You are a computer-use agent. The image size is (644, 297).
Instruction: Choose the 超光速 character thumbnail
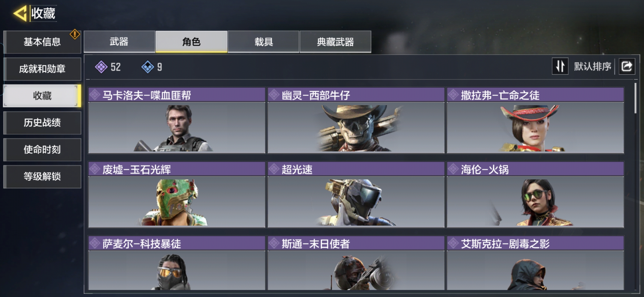click(x=356, y=202)
